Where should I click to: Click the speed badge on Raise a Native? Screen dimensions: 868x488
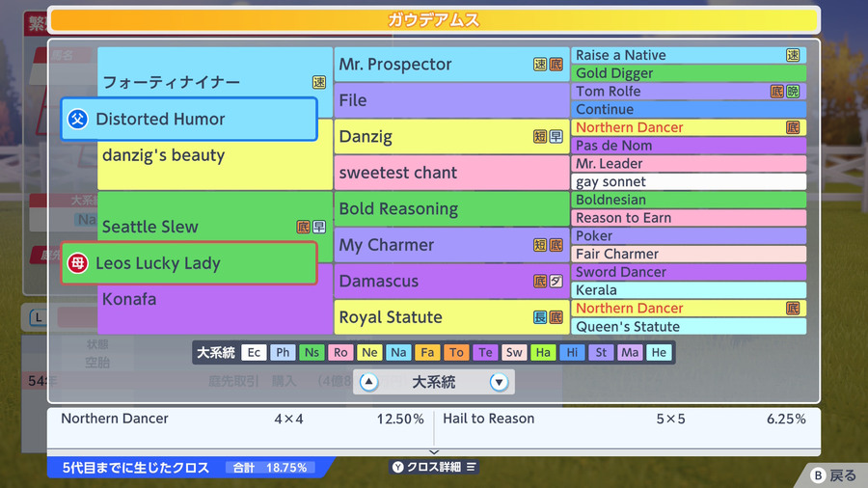(x=793, y=55)
